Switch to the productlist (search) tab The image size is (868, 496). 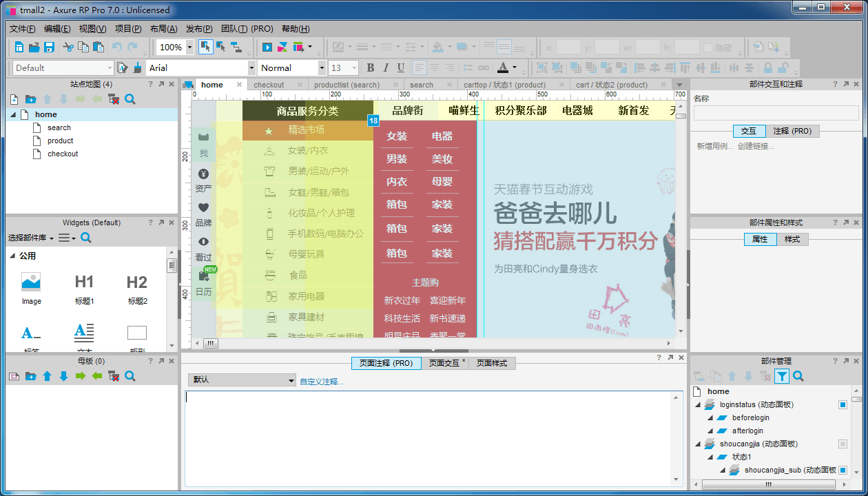coord(347,85)
